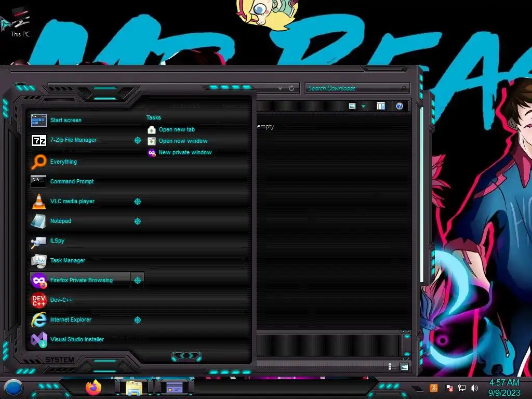The width and height of the screenshot is (532, 399).
Task: Select Firefox Private Browsing entry
Action: [80, 280]
